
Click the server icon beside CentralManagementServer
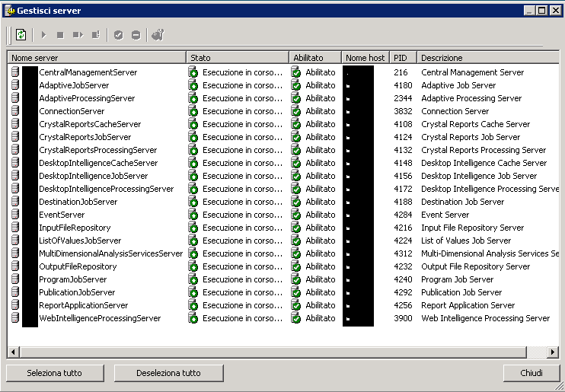point(15,72)
